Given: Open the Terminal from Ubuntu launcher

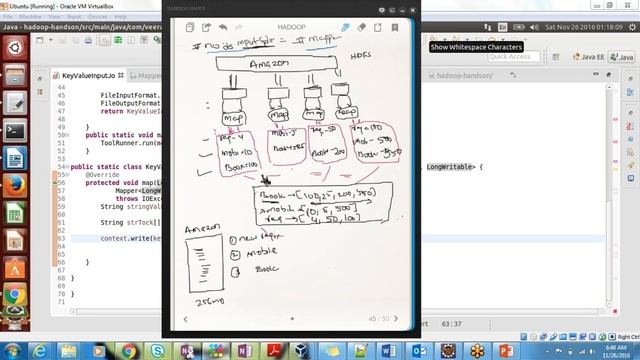Looking at the screenshot, I should click(15, 131).
